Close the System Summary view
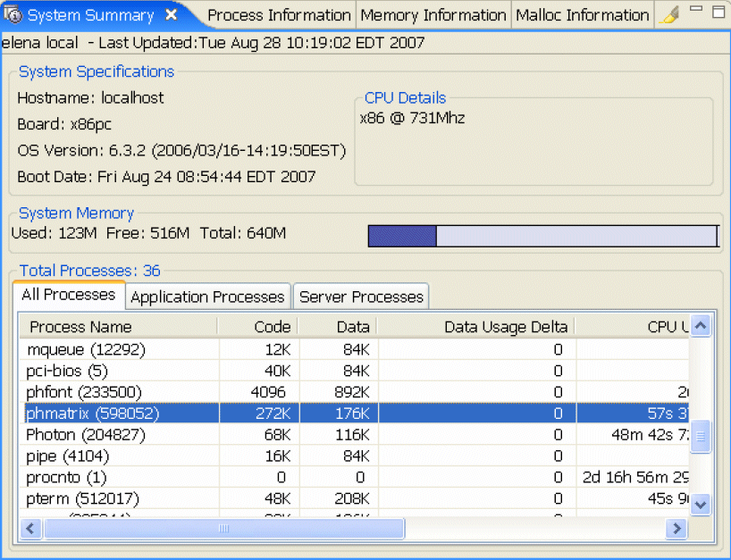This screenshot has height=560, width=731. [170, 14]
